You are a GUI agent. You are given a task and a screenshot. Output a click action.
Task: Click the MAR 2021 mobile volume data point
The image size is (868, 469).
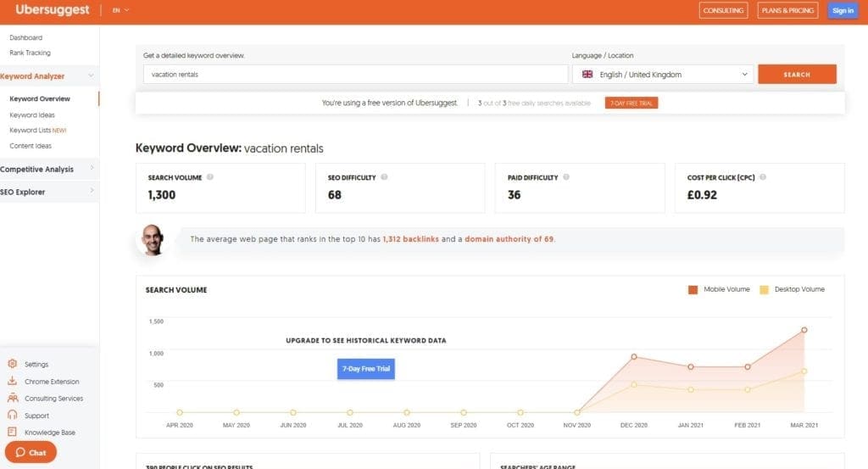(804, 330)
